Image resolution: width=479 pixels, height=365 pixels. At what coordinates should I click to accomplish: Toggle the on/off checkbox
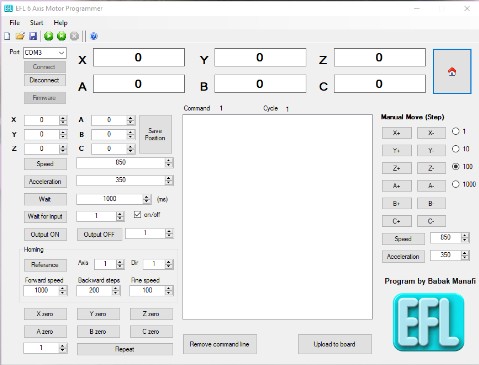point(137,215)
